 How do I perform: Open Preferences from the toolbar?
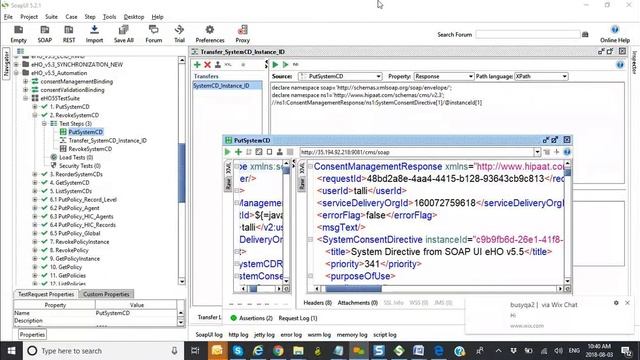[210, 34]
